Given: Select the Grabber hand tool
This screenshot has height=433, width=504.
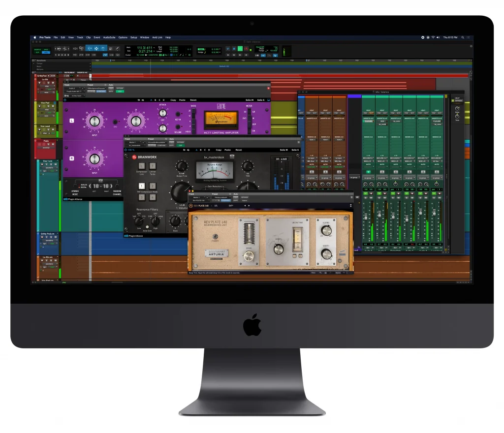Looking at the screenshot, I should point(103,49).
